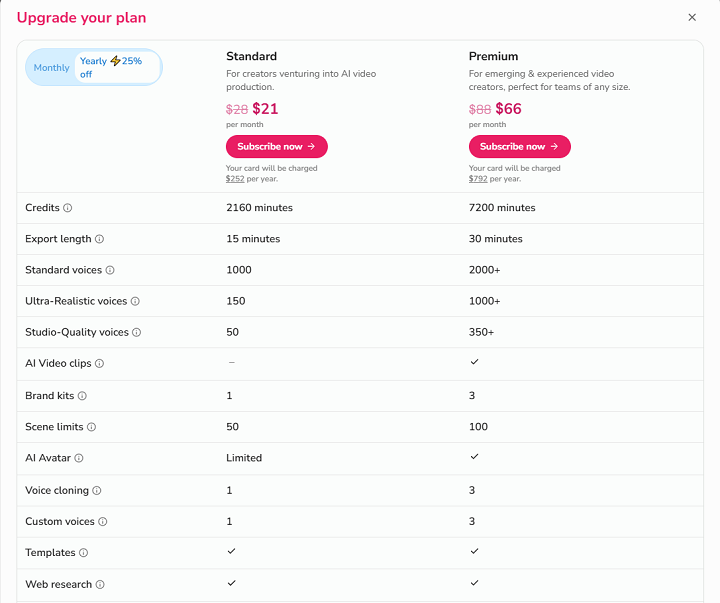Click the info icon beside Voice cloning

pos(97,490)
